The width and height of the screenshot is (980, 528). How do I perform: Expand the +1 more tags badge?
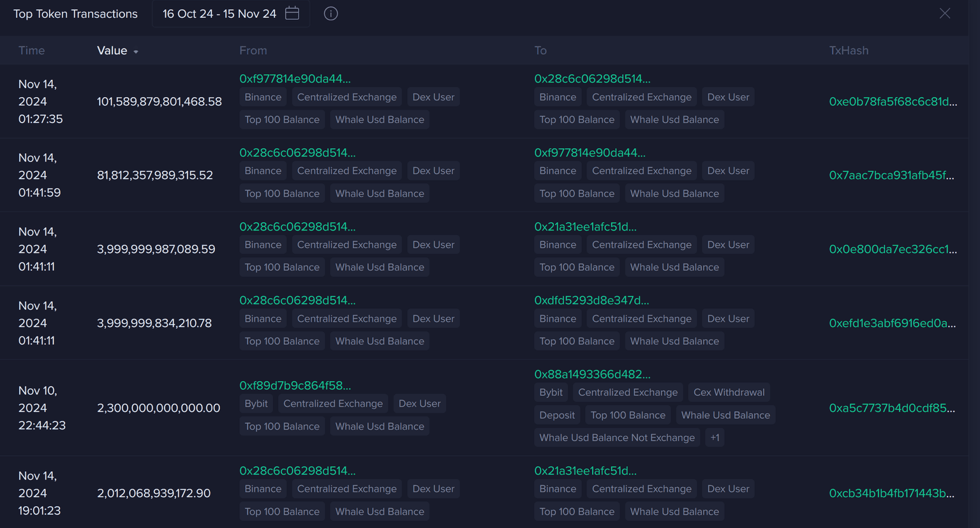[715, 438]
